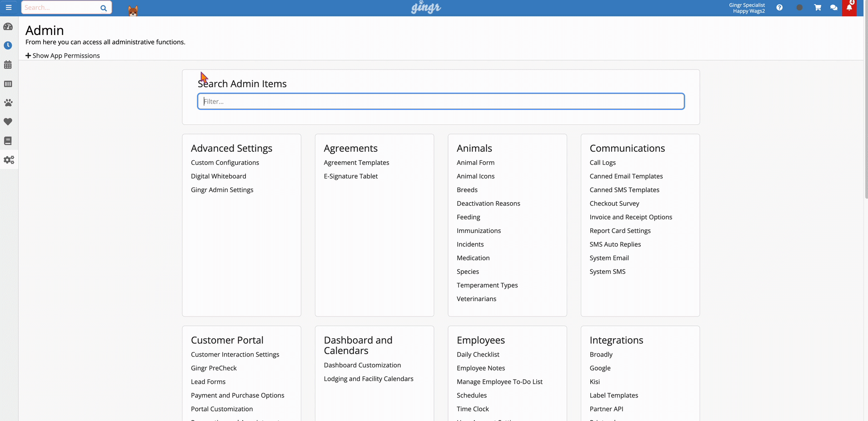The height and width of the screenshot is (421, 868).
Task: Open Agreement Templates
Action: click(x=356, y=163)
